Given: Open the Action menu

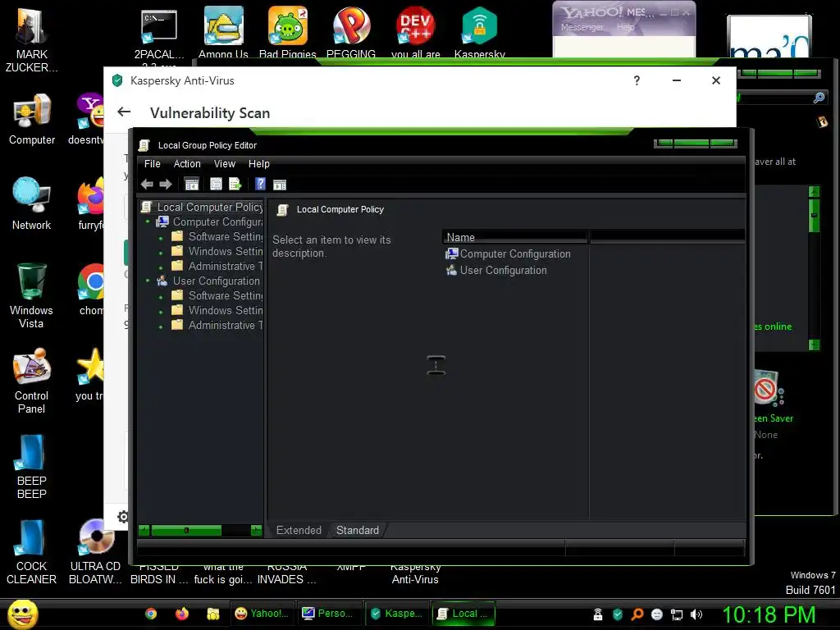Looking at the screenshot, I should click(x=187, y=164).
